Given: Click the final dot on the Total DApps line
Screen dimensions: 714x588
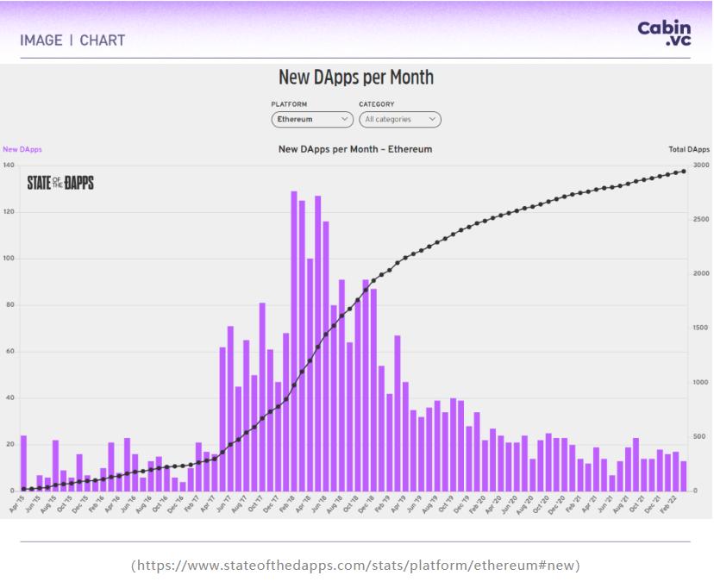Looking at the screenshot, I should click(x=684, y=171).
